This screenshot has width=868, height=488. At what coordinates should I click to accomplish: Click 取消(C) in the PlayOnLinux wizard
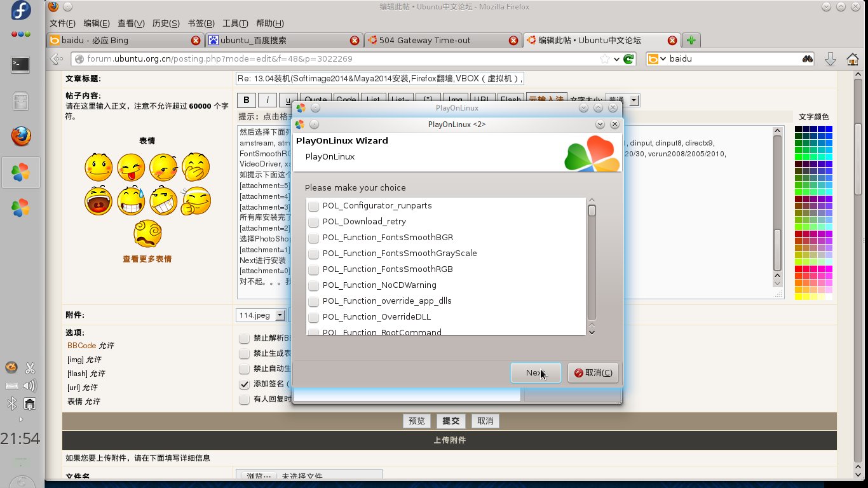tap(593, 373)
